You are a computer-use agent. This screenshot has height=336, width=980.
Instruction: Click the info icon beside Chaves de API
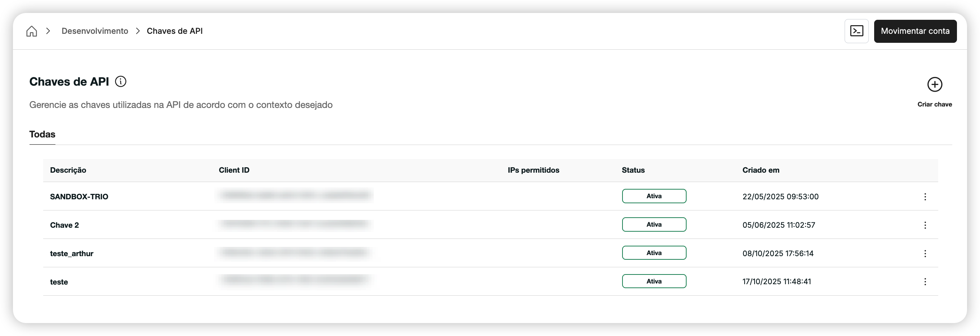pos(121,81)
